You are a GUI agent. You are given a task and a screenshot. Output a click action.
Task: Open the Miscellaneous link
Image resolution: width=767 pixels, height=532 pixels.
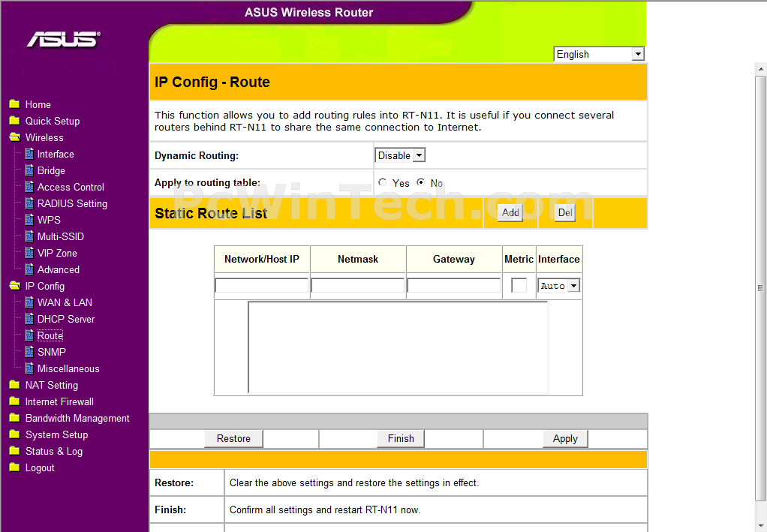pyautogui.click(x=68, y=368)
